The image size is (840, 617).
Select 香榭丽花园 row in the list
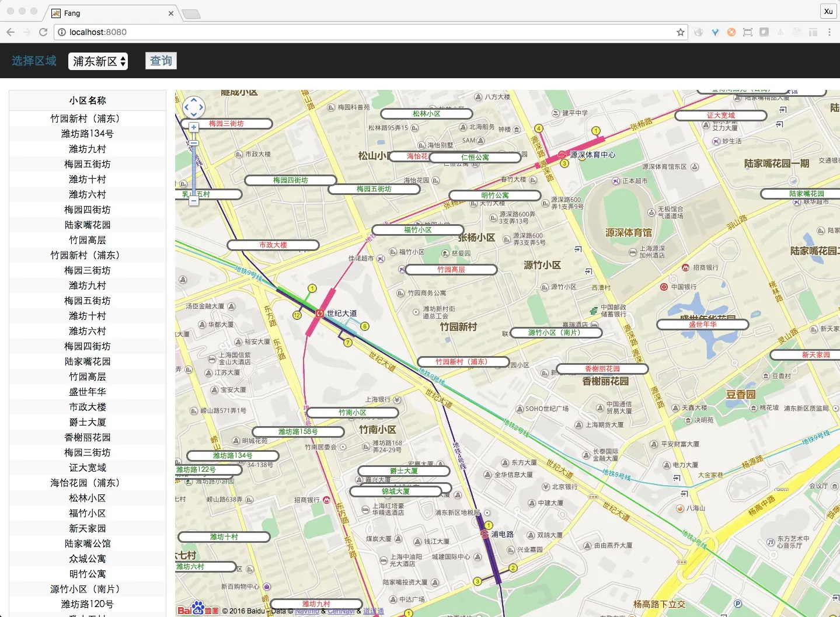tap(88, 437)
